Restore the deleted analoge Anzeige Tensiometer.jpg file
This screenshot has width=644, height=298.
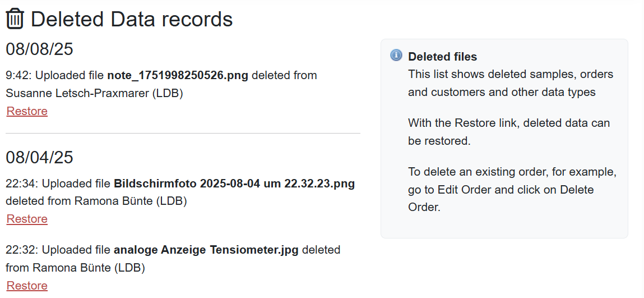[x=27, y=286]
